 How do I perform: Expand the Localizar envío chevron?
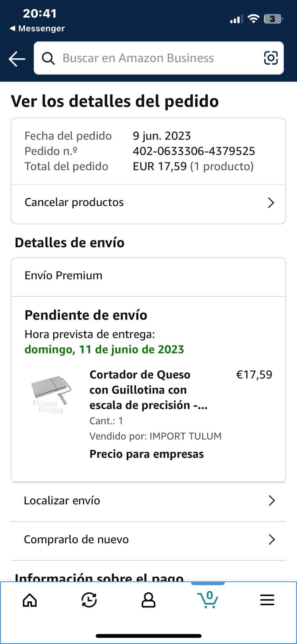pyautogui.click(x=272, y=501)
